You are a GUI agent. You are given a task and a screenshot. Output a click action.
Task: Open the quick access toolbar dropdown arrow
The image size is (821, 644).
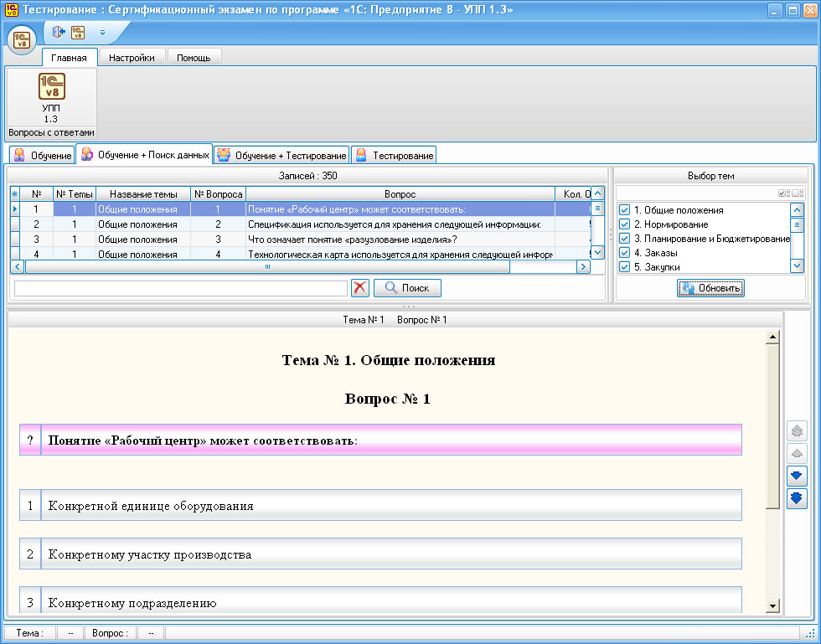click(102, 33)
